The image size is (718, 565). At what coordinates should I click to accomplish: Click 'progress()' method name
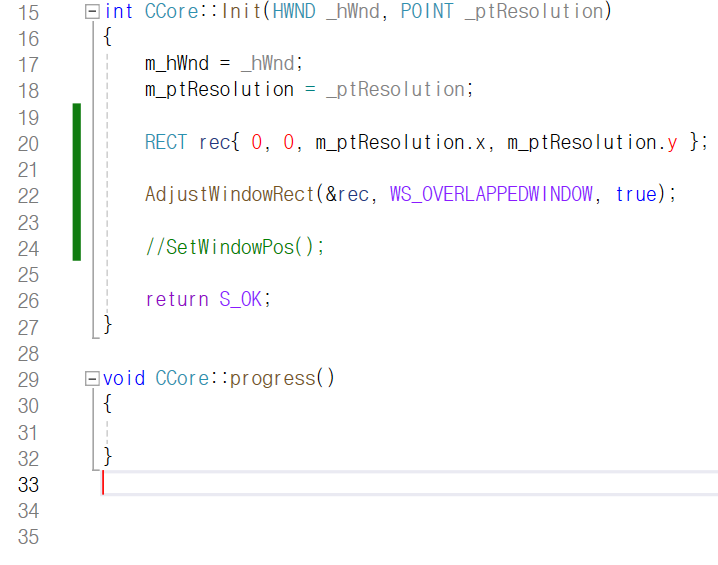tap(283, 379)
